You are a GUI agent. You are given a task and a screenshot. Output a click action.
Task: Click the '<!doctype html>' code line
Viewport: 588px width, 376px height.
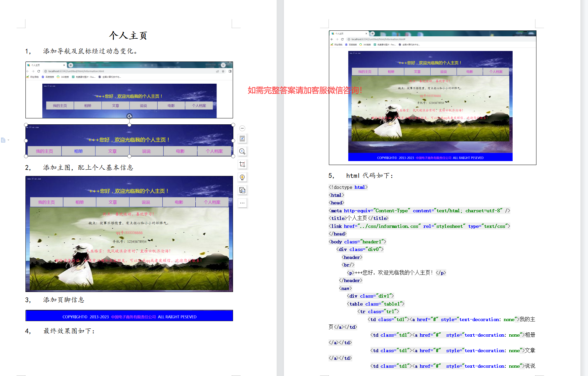pyautogui.click(x=348, y=187)
